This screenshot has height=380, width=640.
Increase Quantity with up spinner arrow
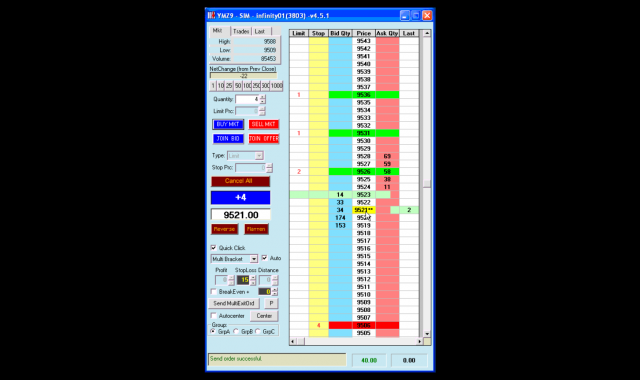262,97
